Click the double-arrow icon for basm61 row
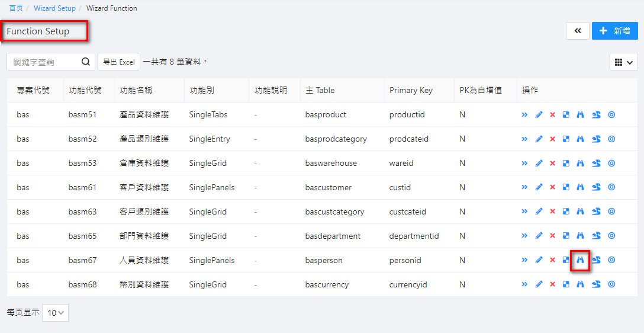Image resolution: width=644 pixels, height=333 pixels. click(x=524, y=187)
